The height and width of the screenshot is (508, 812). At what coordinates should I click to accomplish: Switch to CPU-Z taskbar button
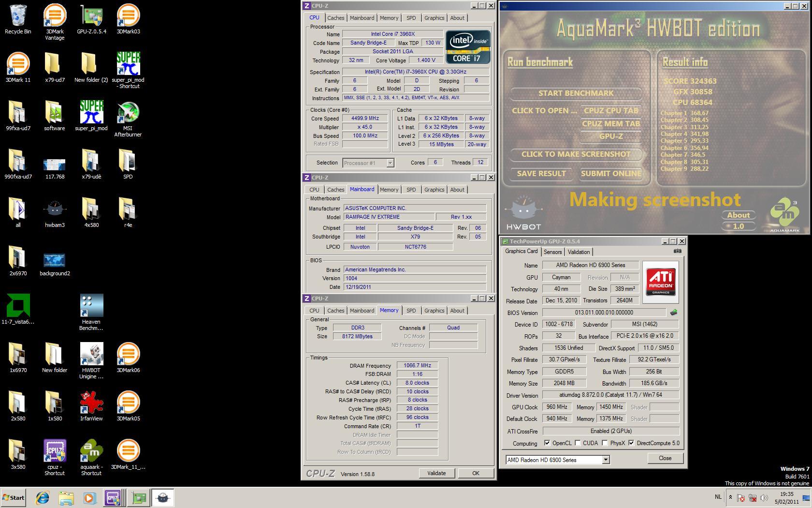(x=114, y=497)
